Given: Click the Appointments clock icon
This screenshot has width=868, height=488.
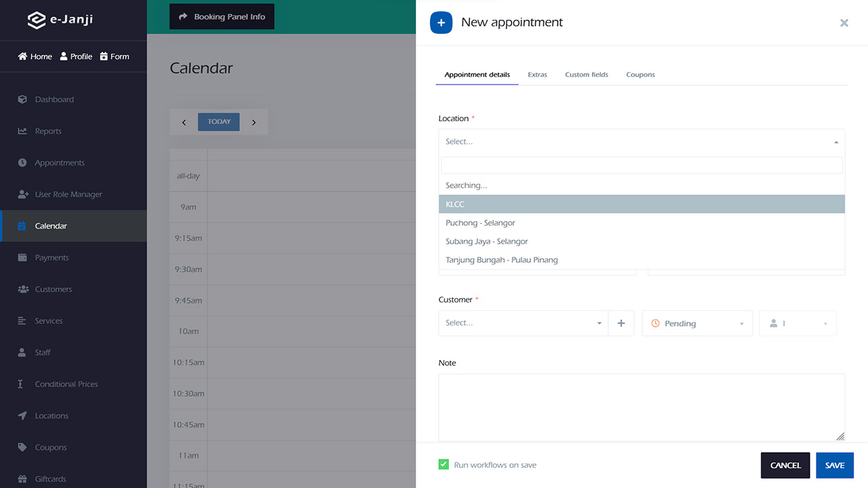Looking at the screenshot, I should coord(22,163).
